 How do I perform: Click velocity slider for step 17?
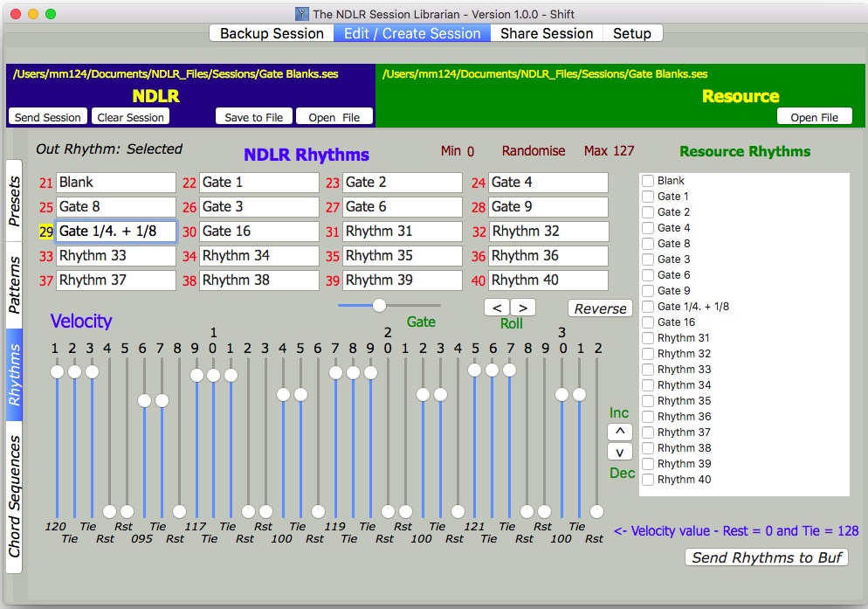pyautogui.click(x=335, y=438)
